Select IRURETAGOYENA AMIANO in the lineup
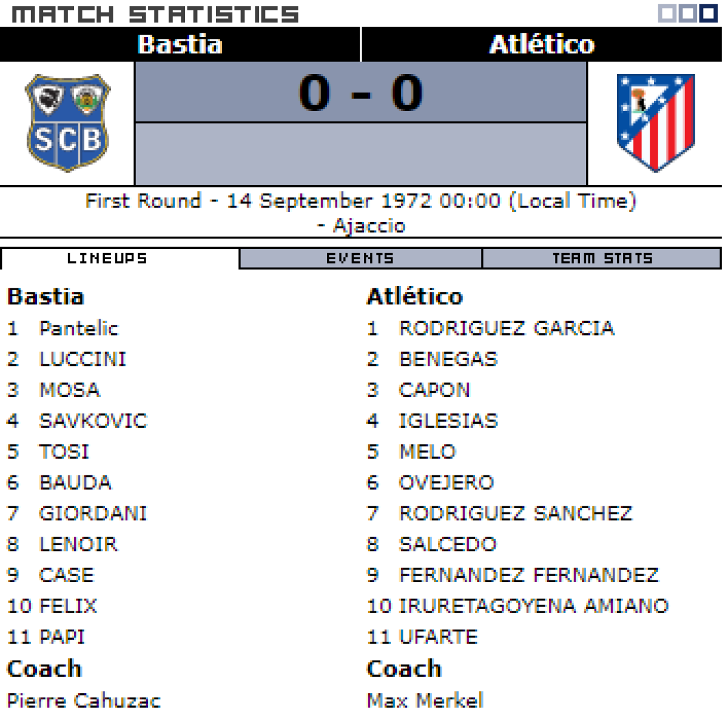This screenshot has width=728, height=720. (x=533, y=606)
